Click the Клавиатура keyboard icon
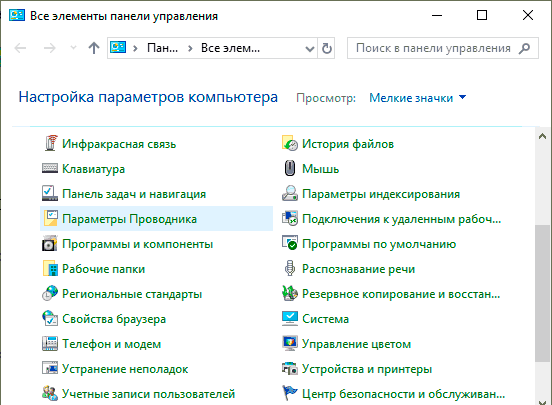The image size is (552, 405). pos(50,168)
